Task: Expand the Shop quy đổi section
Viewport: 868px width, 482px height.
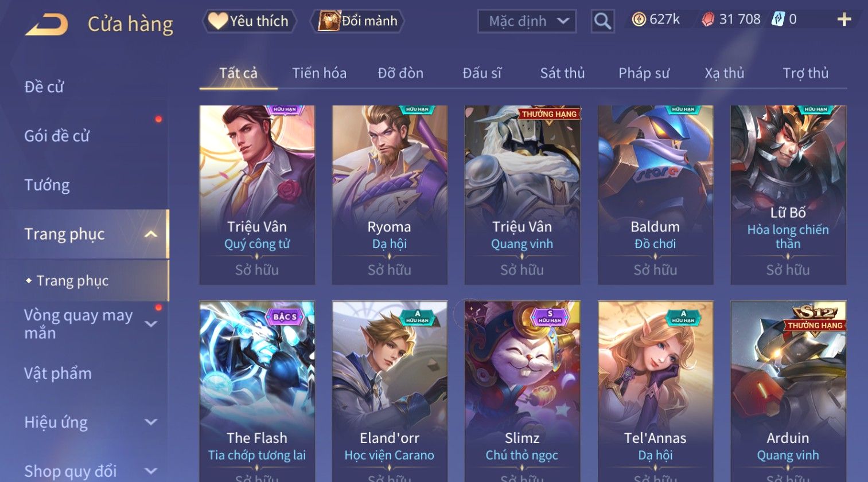Action: coord(151,471)
